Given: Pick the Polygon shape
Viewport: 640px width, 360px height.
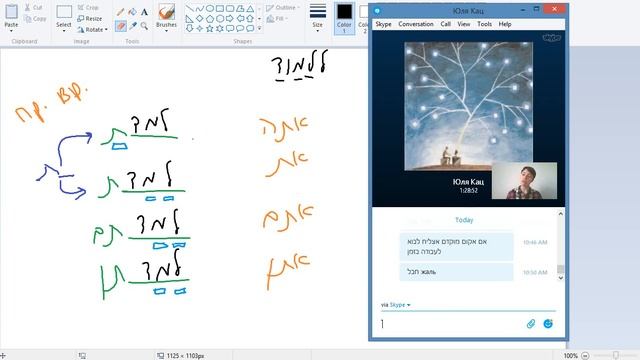Looking at the screenshot, I should (240, 8).
